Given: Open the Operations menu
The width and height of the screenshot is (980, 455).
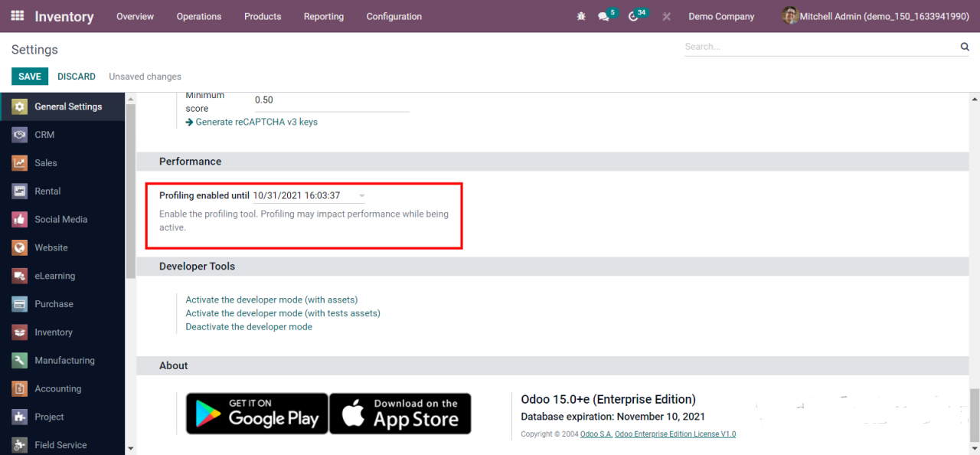Looking at the screenshot, I should [x=198, y=16].
